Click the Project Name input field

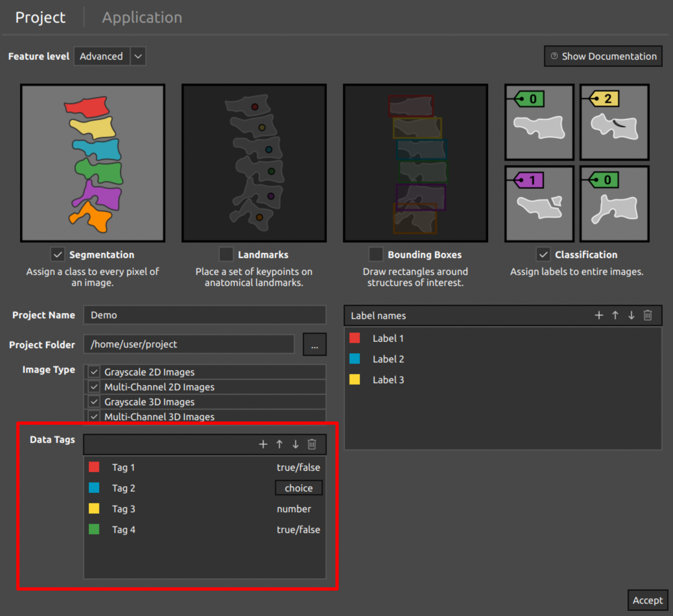[205, 315]
